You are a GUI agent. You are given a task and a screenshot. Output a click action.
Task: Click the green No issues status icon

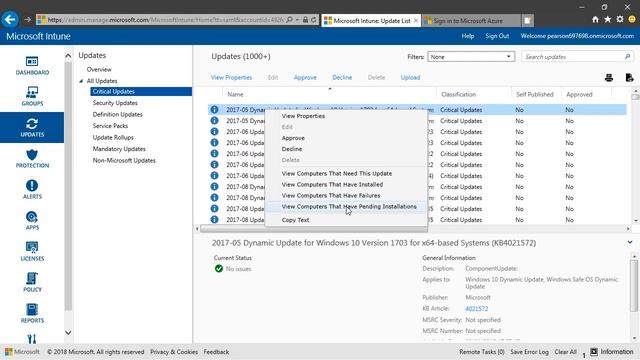point(219,269)
